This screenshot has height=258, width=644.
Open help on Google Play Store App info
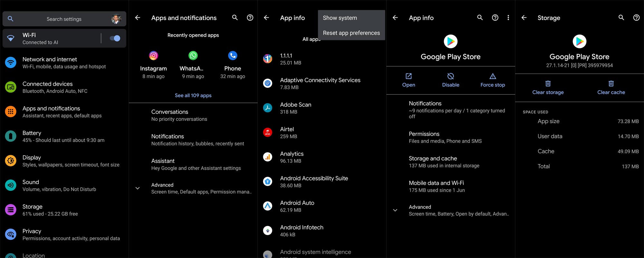click(495, 18)
